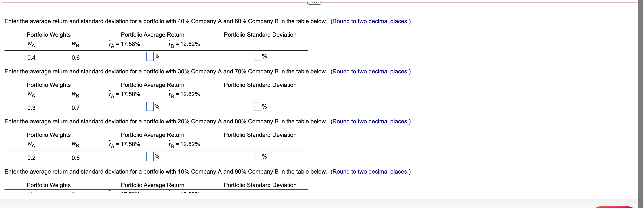Click Portfolio Weights header in the bottom table
Viewport: 644px width, 208px height.
pyautogui.click(x=49, y=185)
